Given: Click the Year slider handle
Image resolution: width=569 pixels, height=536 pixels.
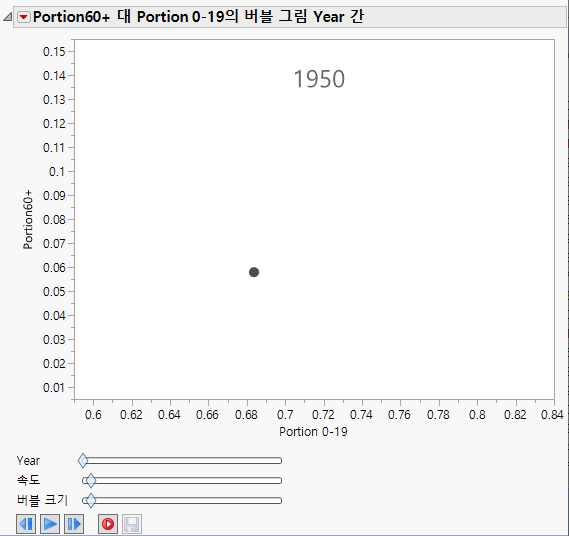Looking at the screenshot, I should pos(83,461).
